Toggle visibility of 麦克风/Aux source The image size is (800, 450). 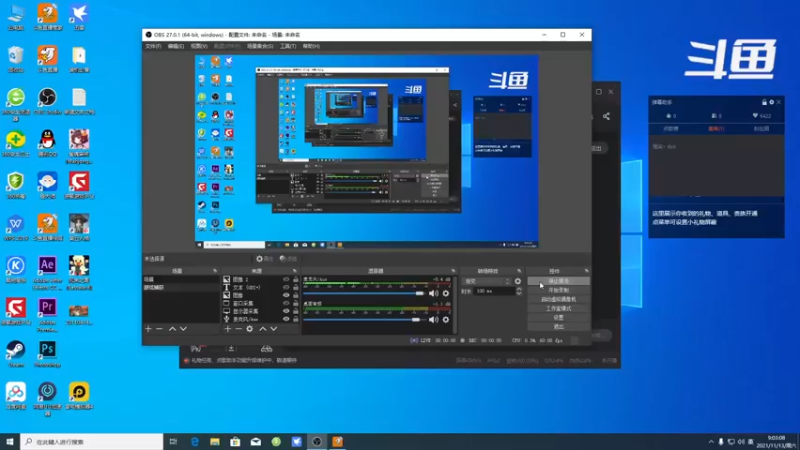point(286,319)
